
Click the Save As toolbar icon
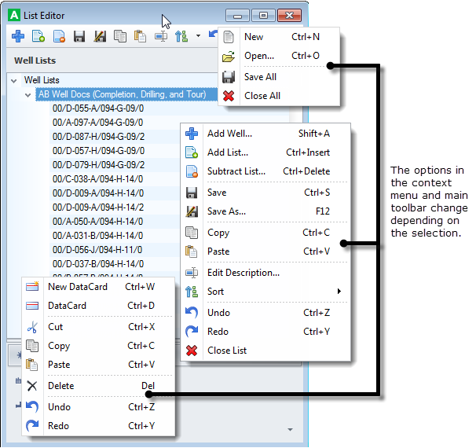(100, 36)
